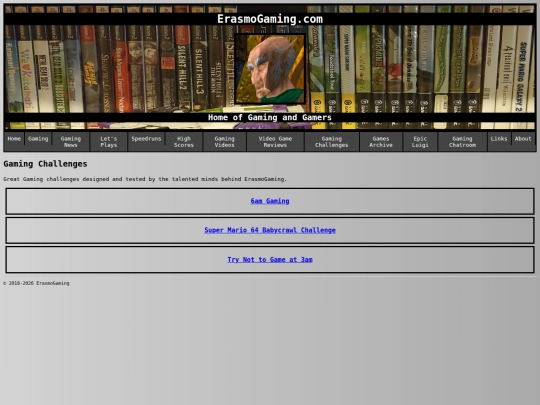Click the description text about talented minds
The height and width of the screenshot is (405, 540).
[145, 179]
